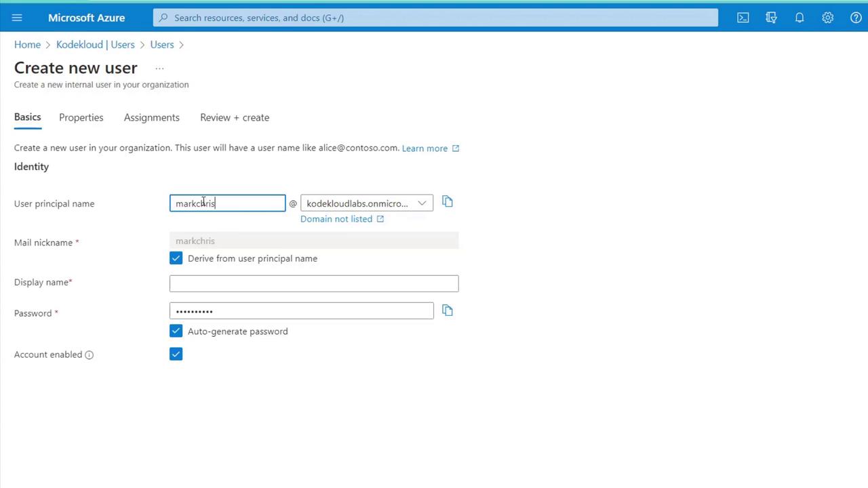This screenshot has width=868, height=488.
Task: Show info tooltip for Account enabled
Action: click(x=89, y=354)
